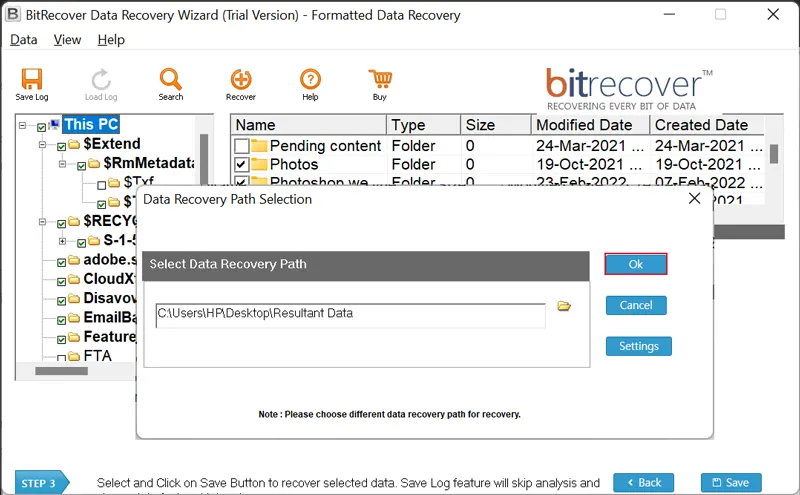This screenshot has height=495, width=800.
Task: Toggle the This PC checkbox
Action: coord(41,127)
